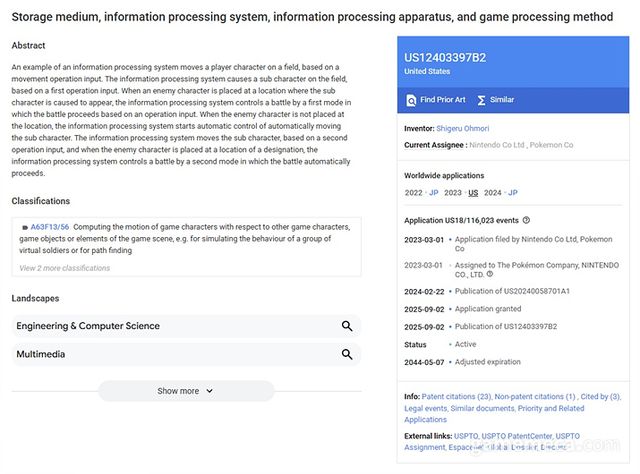
Task: Click Engineering & Computer Science landscape row
Action: tap(186, 326)
